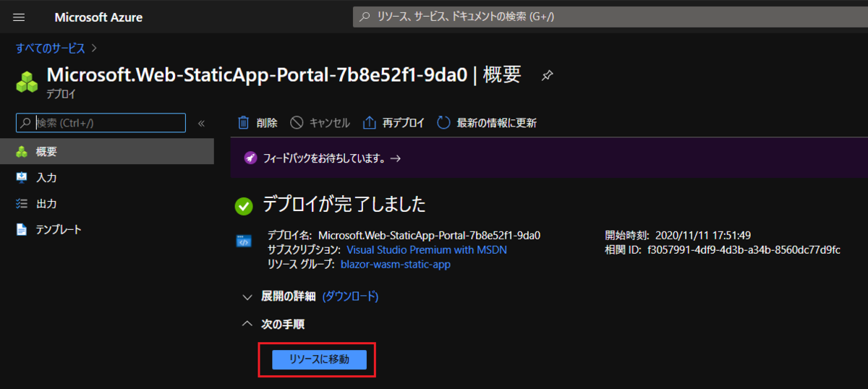
Task: Open the Visual Studio Premium with MSDN subscription
Action: (427, 249)
